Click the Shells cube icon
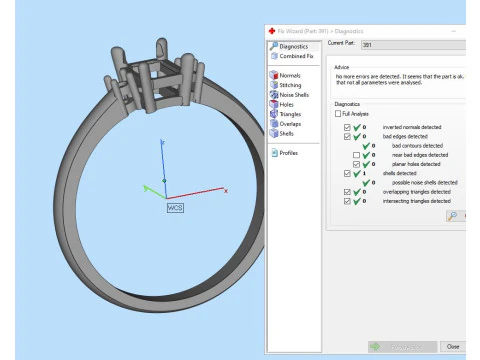Image resolution: width=480 pixels, height=360 pixels. 274,133
